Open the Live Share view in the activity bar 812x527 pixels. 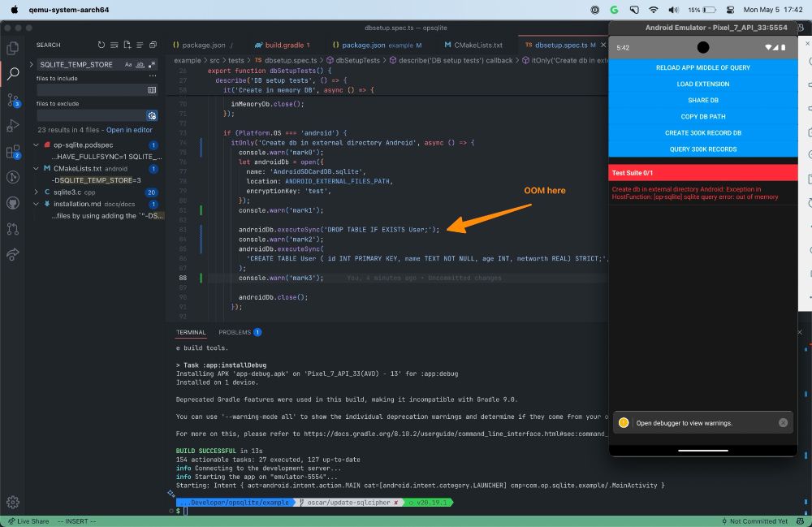pos(12,254)
